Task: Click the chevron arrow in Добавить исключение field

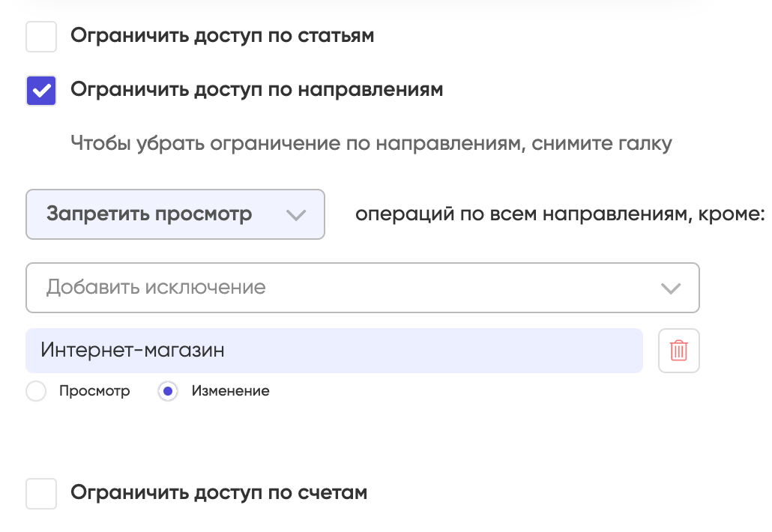Action: (671, 288)
